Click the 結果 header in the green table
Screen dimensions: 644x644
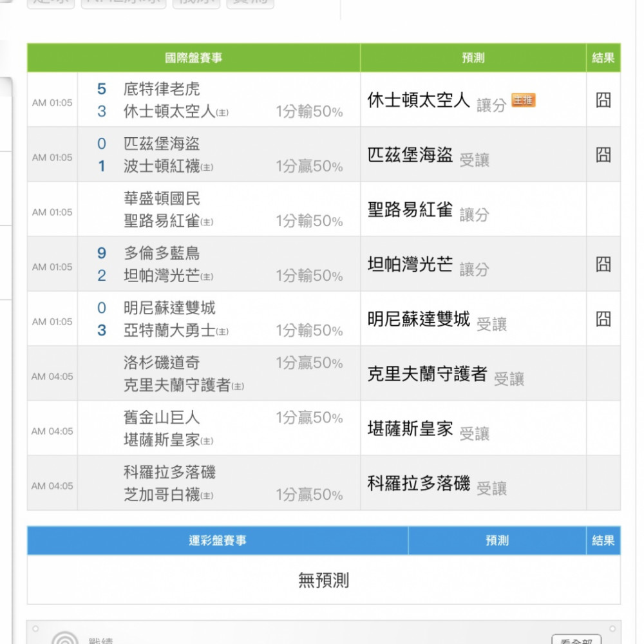tap(603, 58)
